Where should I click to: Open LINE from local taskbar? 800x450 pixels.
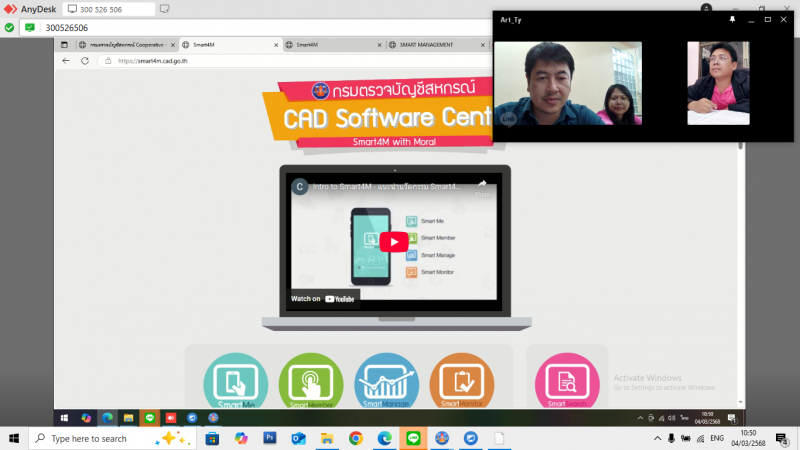coord(413,438)
